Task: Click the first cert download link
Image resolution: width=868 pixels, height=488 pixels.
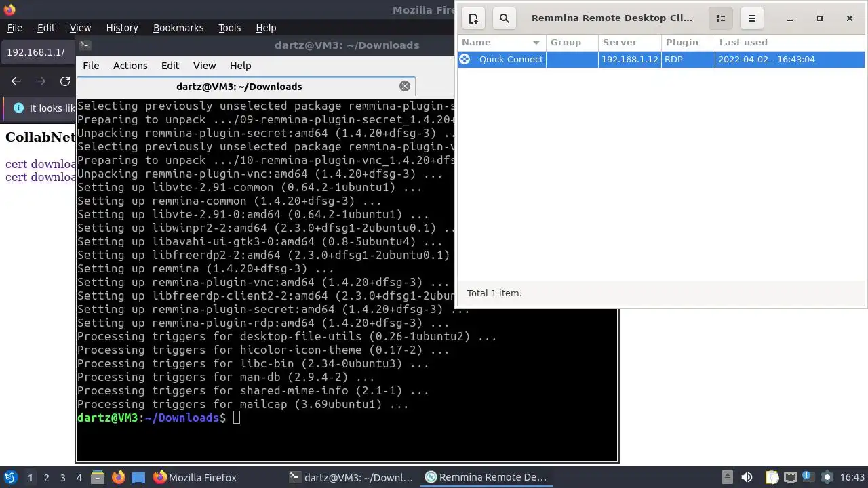Action: coord(40,164)
